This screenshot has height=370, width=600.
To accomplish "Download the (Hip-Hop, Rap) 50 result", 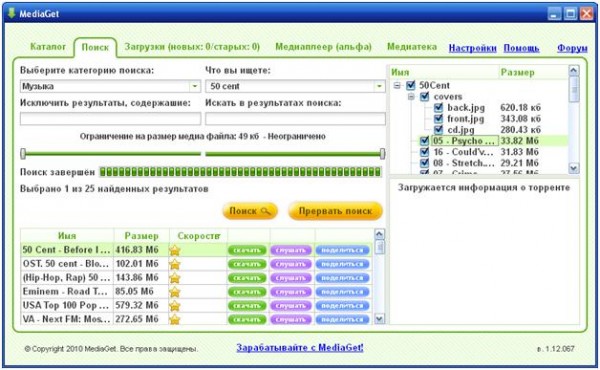I will click(247, 278).
